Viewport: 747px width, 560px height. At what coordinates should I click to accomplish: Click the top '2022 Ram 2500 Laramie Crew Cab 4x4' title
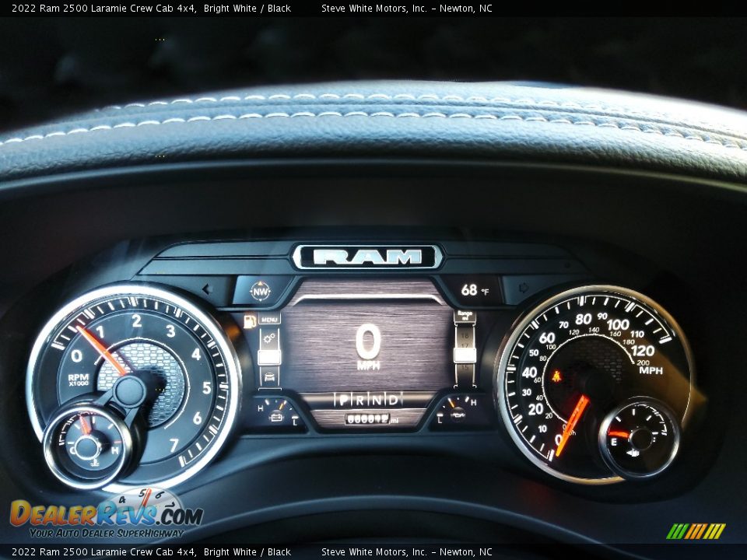[103, 8]
